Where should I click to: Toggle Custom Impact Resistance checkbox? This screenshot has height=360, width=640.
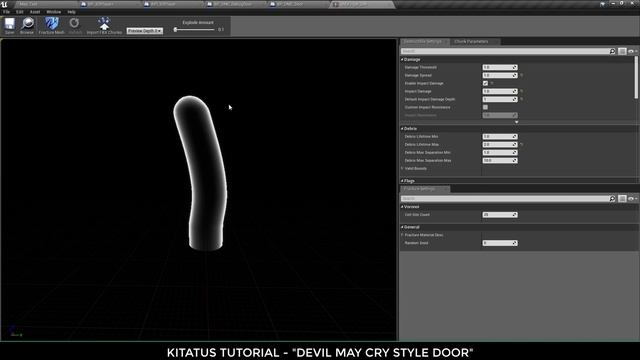tap(485, 107)
